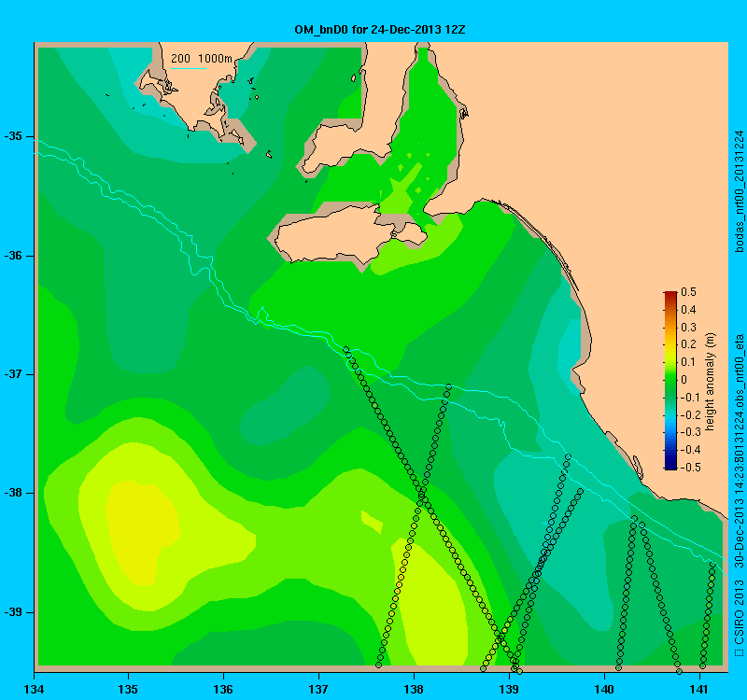Click the colorbar value "-0.4"
747x700 pixels.
click(x=689, y=450)
